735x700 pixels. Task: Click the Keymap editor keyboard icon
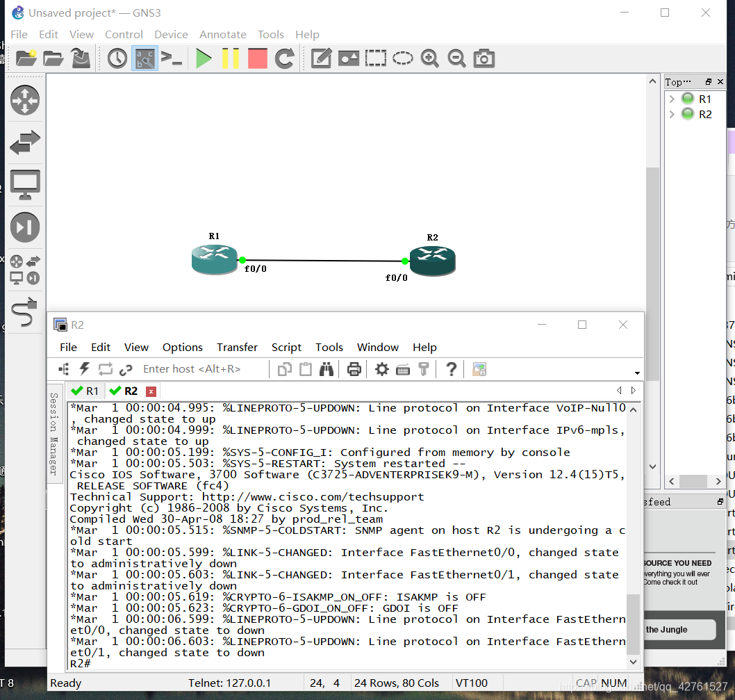point(403,370)
